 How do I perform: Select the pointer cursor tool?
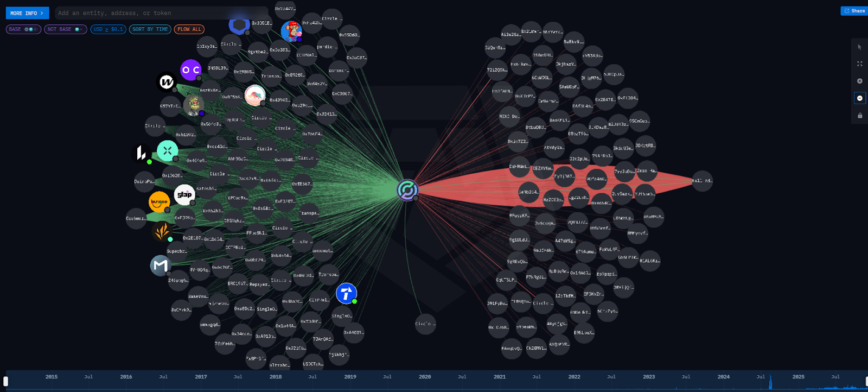pos(859,47)
